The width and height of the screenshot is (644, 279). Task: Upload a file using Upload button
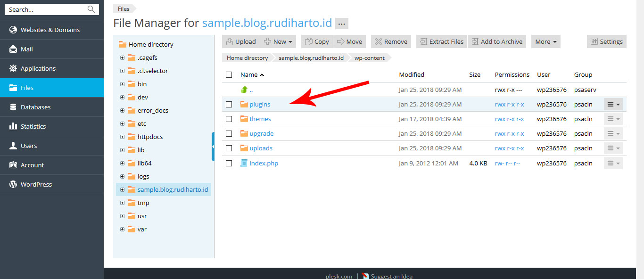pyautogui.click(x=241, y=41)
